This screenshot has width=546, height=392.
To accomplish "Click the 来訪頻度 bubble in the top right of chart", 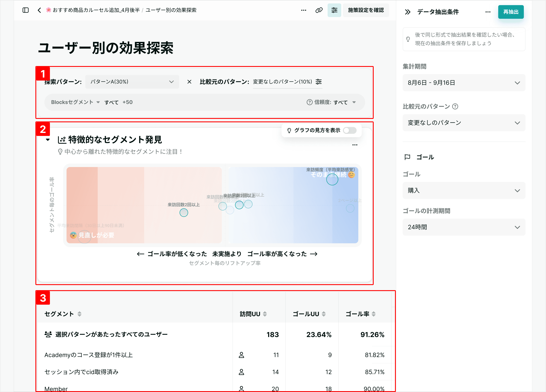I will click(332, 179).
